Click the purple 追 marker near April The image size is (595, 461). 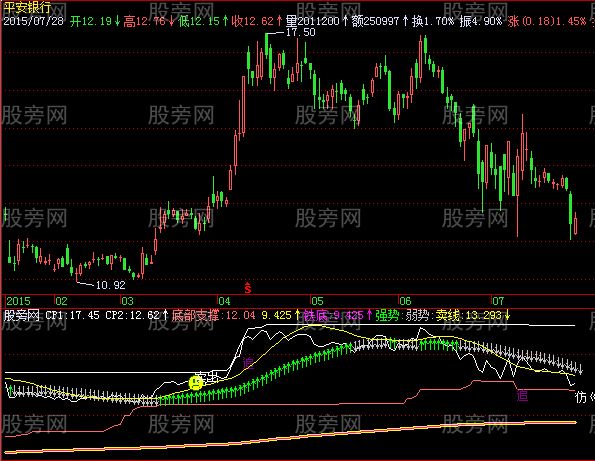pos(248,363)
